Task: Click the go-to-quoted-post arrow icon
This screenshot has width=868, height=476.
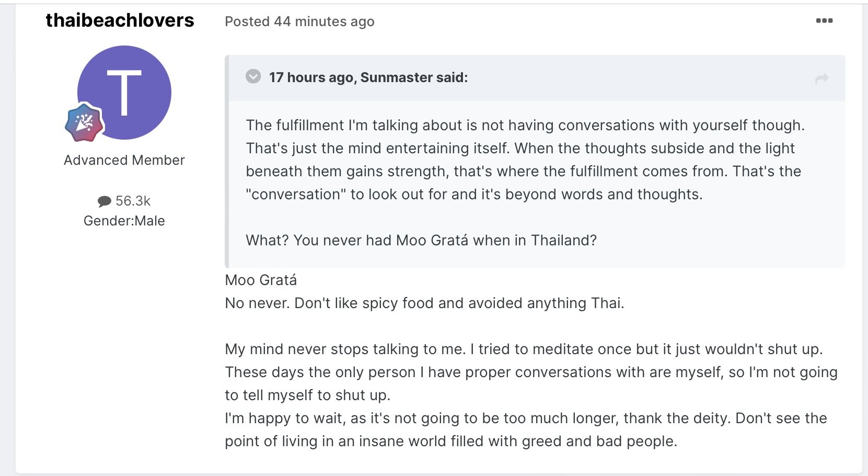Action: point(821,78)
